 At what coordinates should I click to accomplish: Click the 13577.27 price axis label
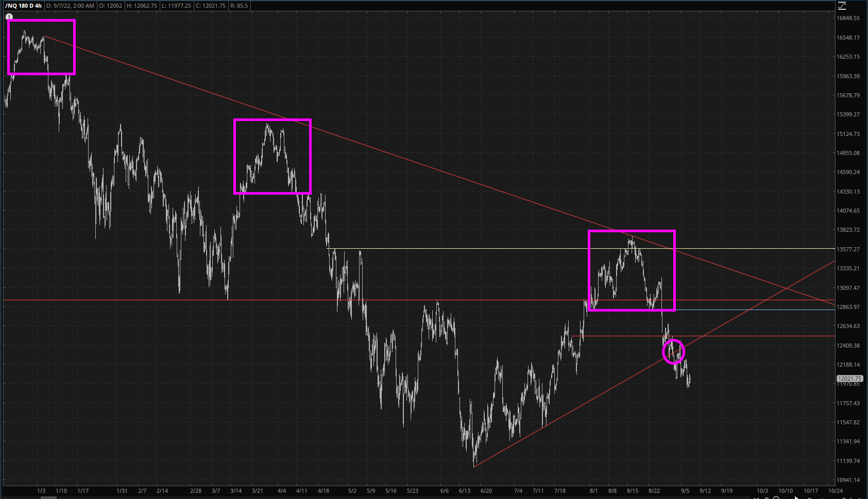(x=848, y=249)
